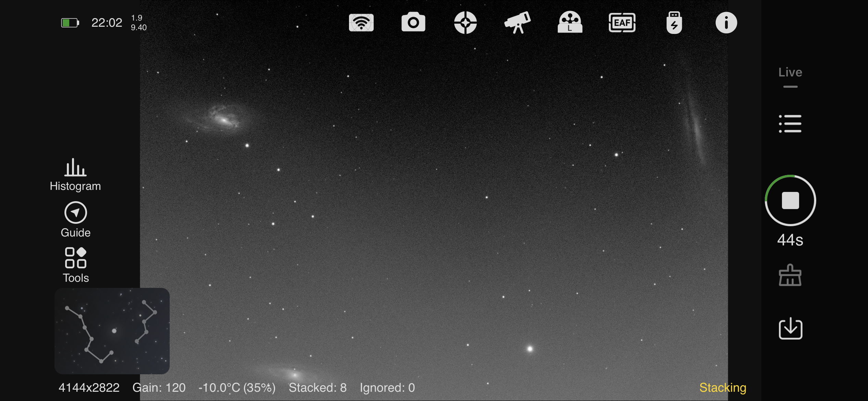868x401 pixels.
Task: Clear the stack with broom icon
Action: [790, 275]
